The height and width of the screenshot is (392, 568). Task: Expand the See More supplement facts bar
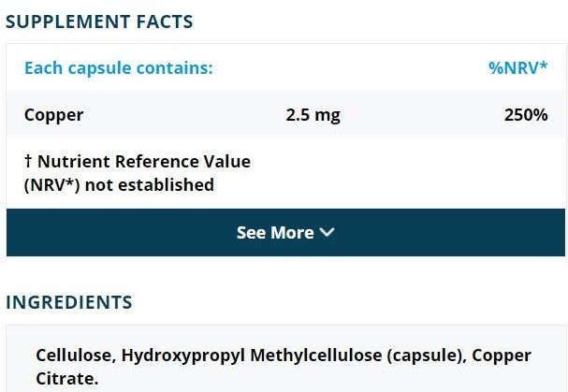click(284, 233)
